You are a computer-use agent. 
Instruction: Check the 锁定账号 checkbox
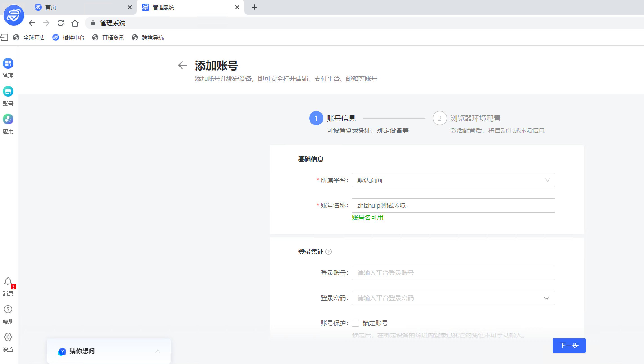pyautogui.click(x=355, y=323)
